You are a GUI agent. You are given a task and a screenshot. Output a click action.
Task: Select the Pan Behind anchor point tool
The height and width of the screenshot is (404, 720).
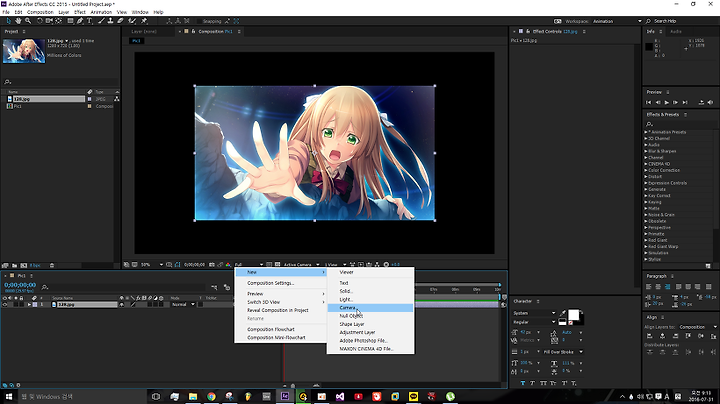(58, 21)
